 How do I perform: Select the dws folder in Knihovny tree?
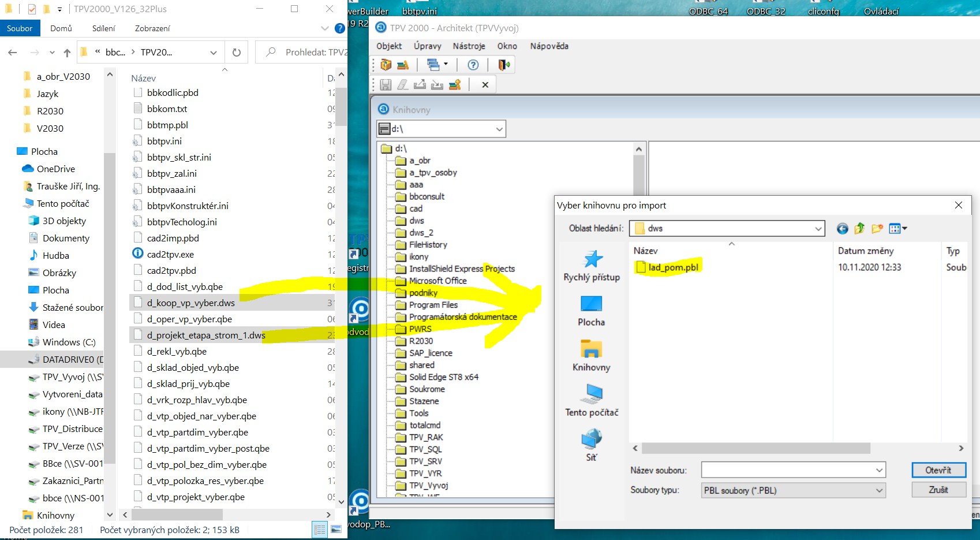(417, 221)
